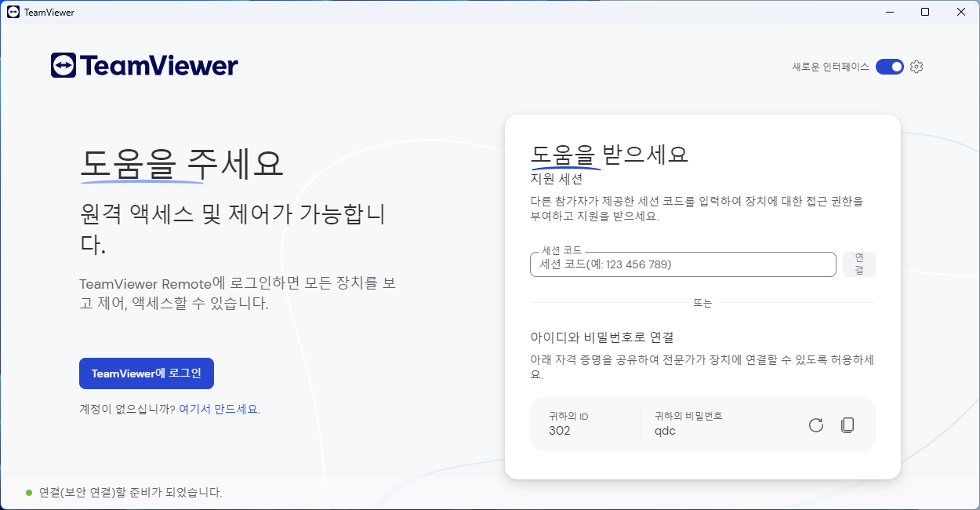Click the 도움을 받으세요 panel heading
The height and width of the screenshot is (510, 980).
tap(610, 155)
